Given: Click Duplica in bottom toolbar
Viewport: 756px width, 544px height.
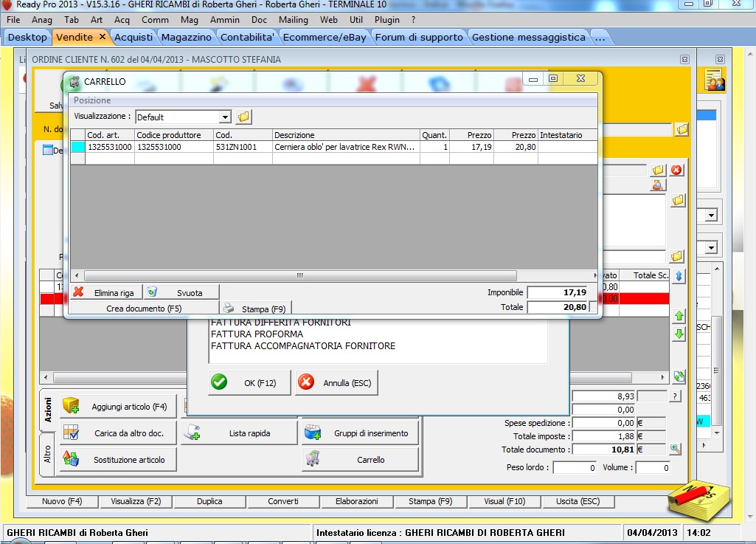Looking at the screenshot, I should (x=209, y=501).
